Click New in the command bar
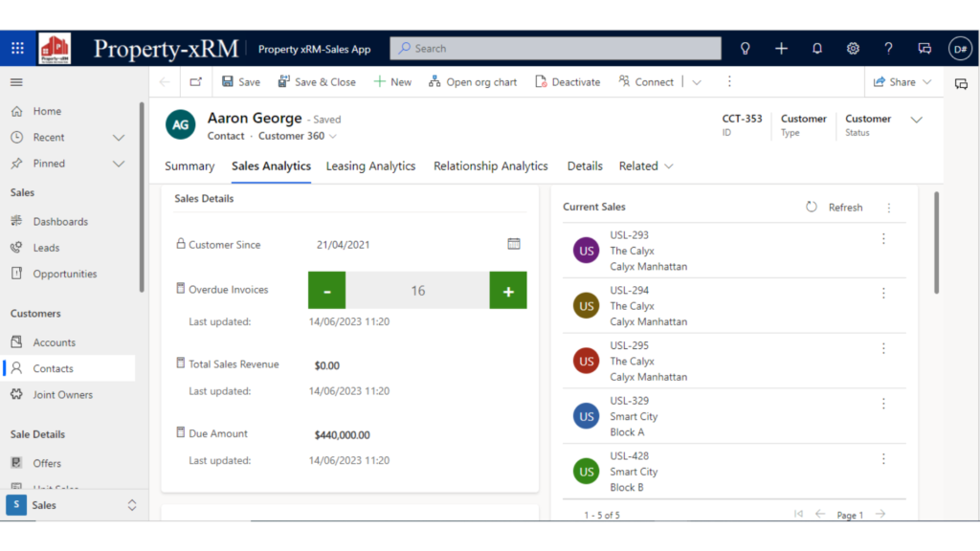This screenshot has width=980, height=551. [393, 82]
